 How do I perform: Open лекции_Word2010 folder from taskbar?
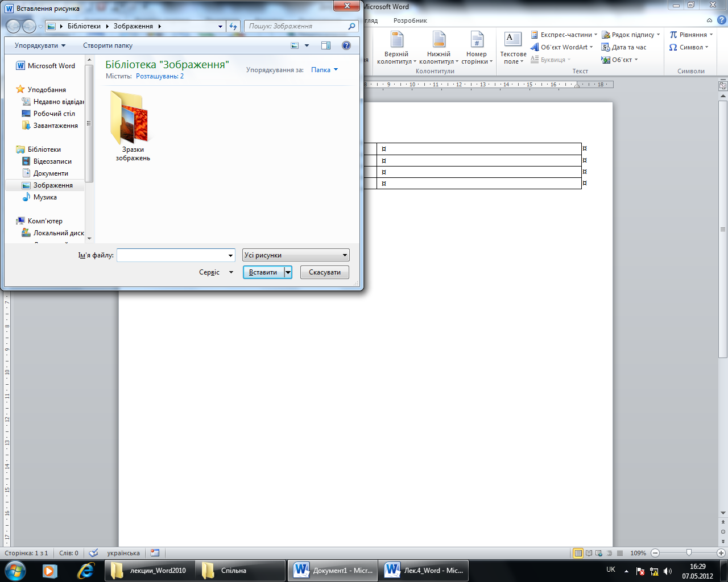coord(150,570)
